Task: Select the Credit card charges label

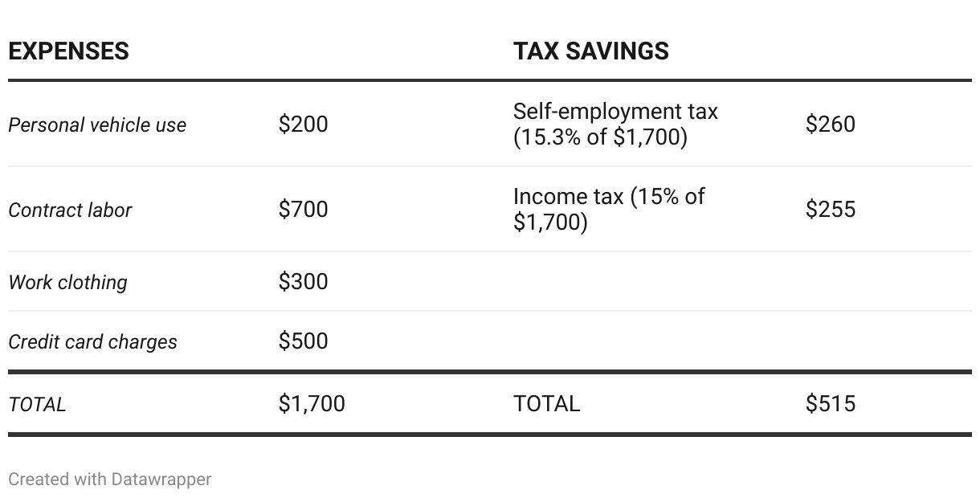Action: pos(92,342)
